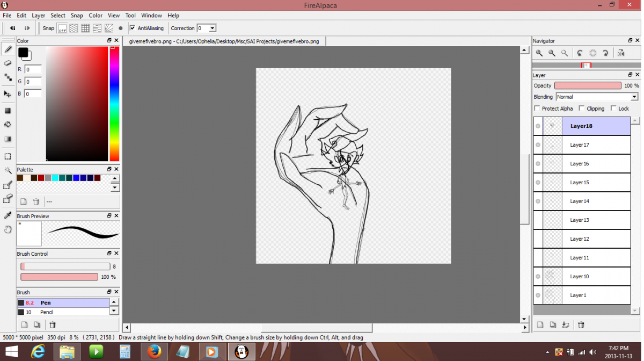644x361 pixels.
Task: Select the Eraser tool
Action: (x=8, y=63)
